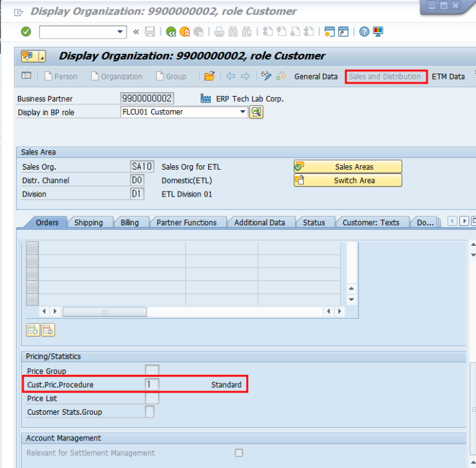Image resolution: width=476 pixels, height=468 pixels.
Task: Switch to the Orders tab
Action: point(47,223)
